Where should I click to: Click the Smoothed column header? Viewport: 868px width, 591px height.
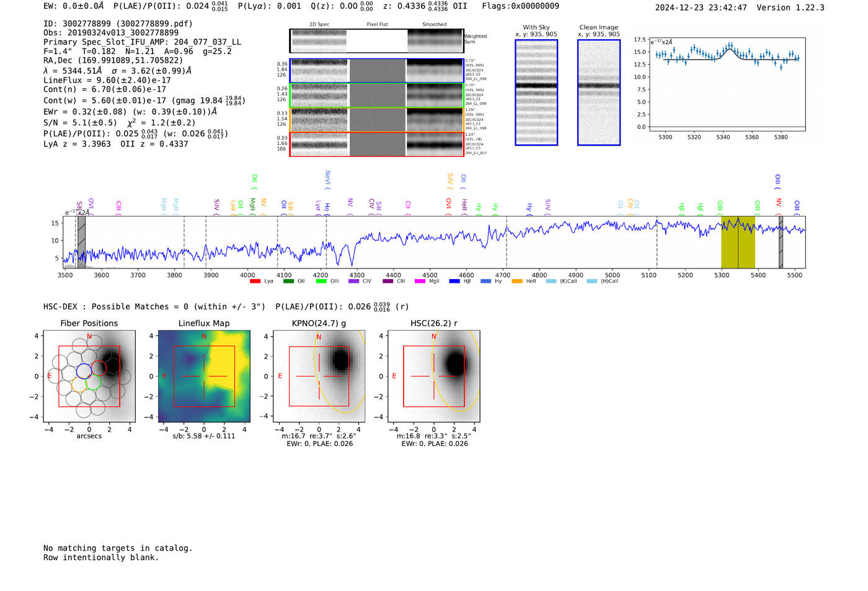point(435,24)
